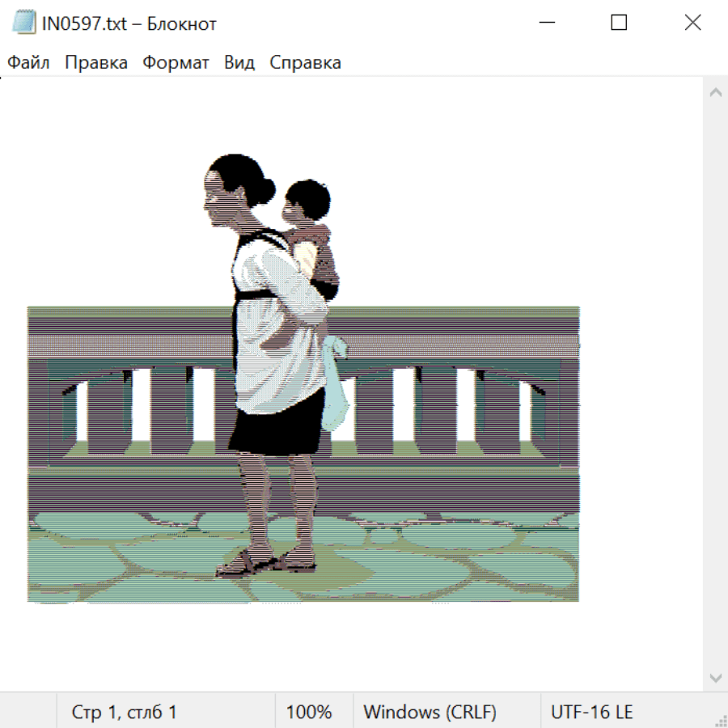Click the Стр 1, стлб 1 status indicator
This screenshot has height=728, width=728.
[125, 712]
